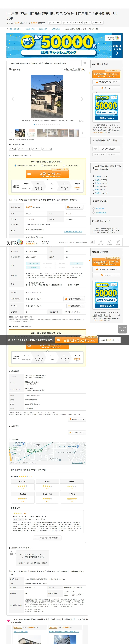Image resolution: width=129 pixels, height=644 pixels.
Task: Click the favorite star on the property card header
Action: tap(85, 63)
